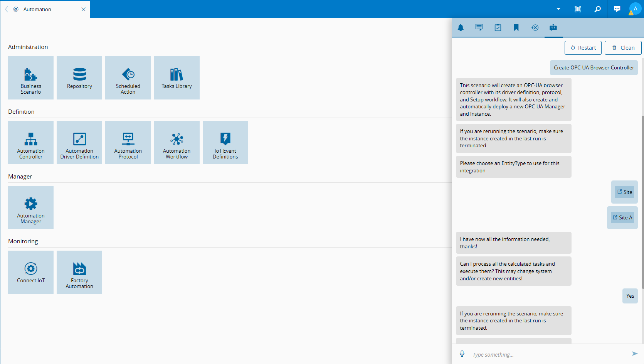Click the microphone voice input icon

(x=462, y=354)
